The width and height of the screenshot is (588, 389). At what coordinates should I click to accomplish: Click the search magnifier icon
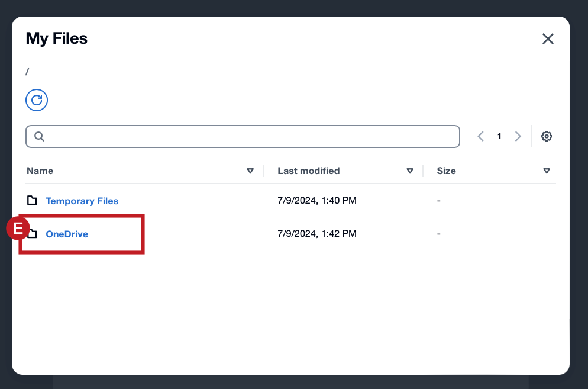[40, 136]
